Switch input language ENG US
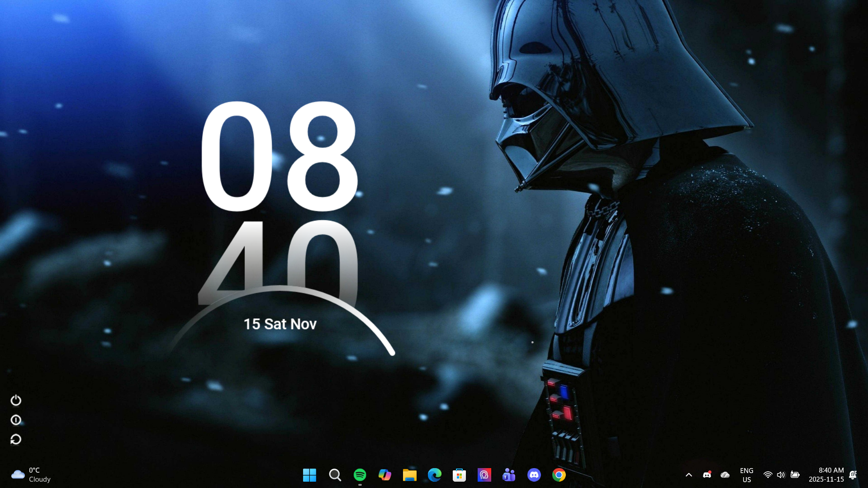The width and height of the screenshot is (868, 488). [x=746, y=475]
